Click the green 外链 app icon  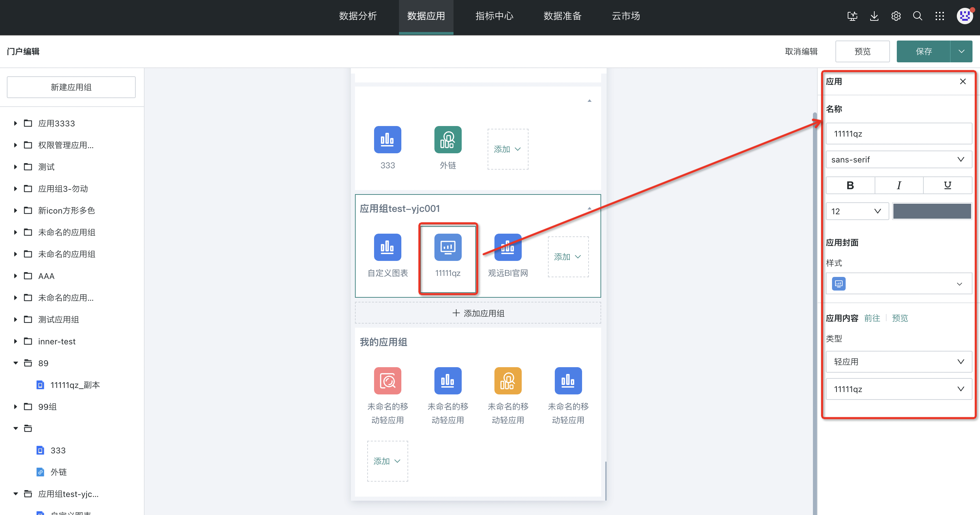tap(447, 140)
